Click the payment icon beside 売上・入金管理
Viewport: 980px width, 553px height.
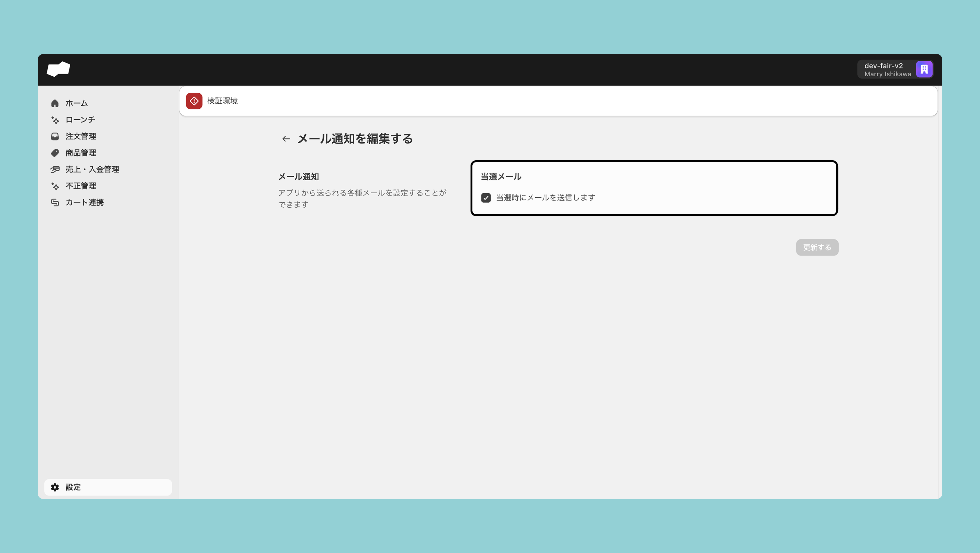[55, 169]
